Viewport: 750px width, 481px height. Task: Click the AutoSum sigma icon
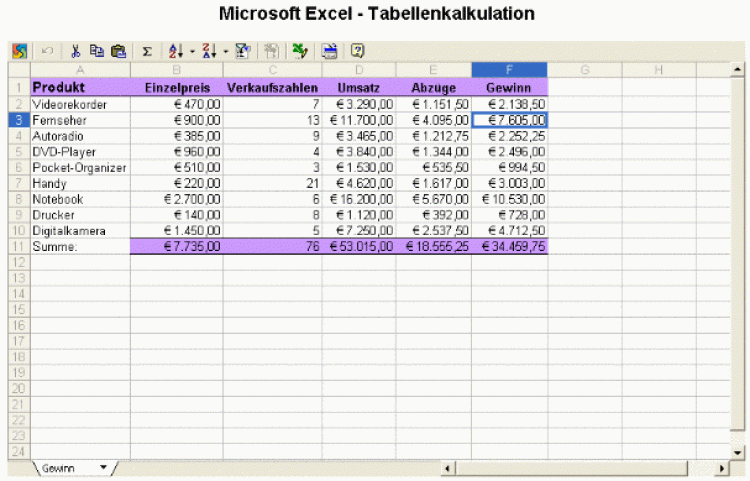point(147,51)
